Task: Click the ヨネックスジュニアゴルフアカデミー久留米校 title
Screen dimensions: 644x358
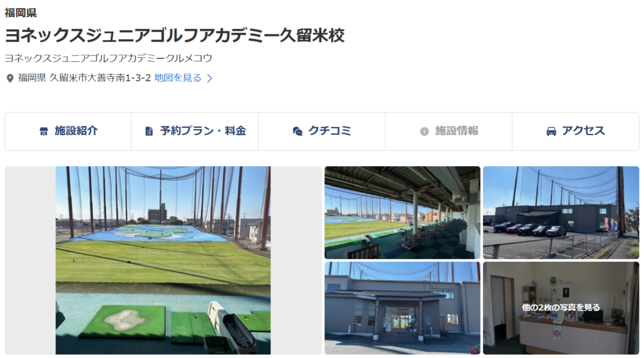Action: [175, 35]
